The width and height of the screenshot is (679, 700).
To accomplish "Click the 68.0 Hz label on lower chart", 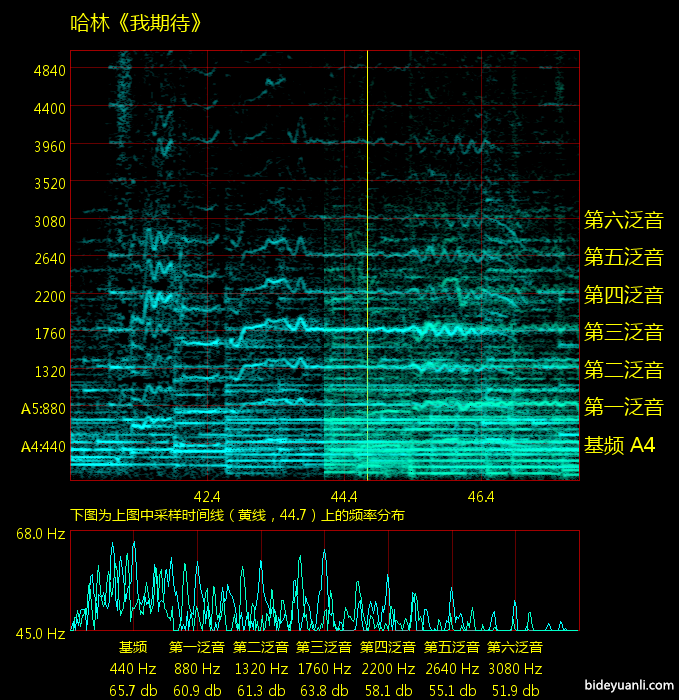I will pyautogui.click(x=40, y=535).
